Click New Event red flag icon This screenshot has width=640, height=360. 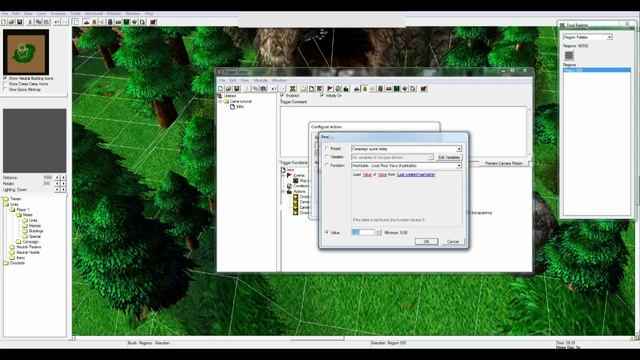point(330,89)
